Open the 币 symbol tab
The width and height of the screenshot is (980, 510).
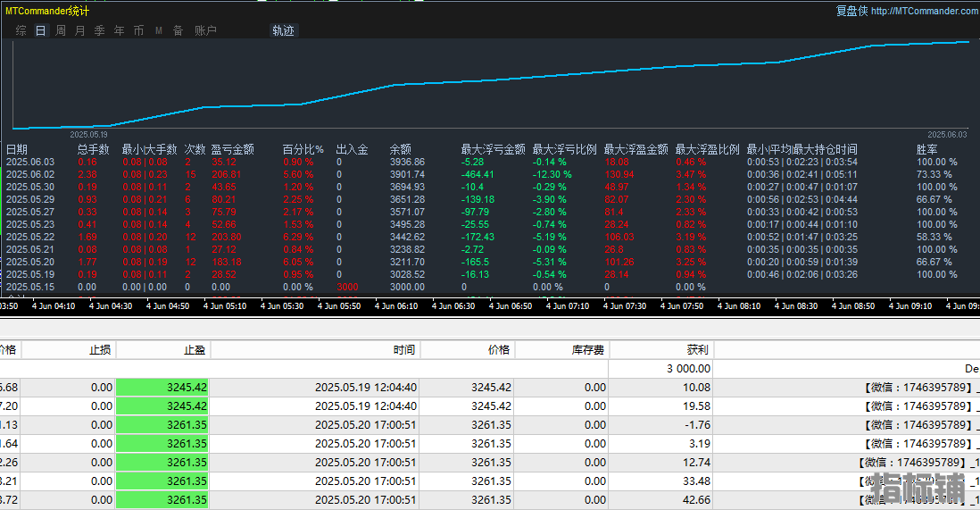(x=138, y=30)
